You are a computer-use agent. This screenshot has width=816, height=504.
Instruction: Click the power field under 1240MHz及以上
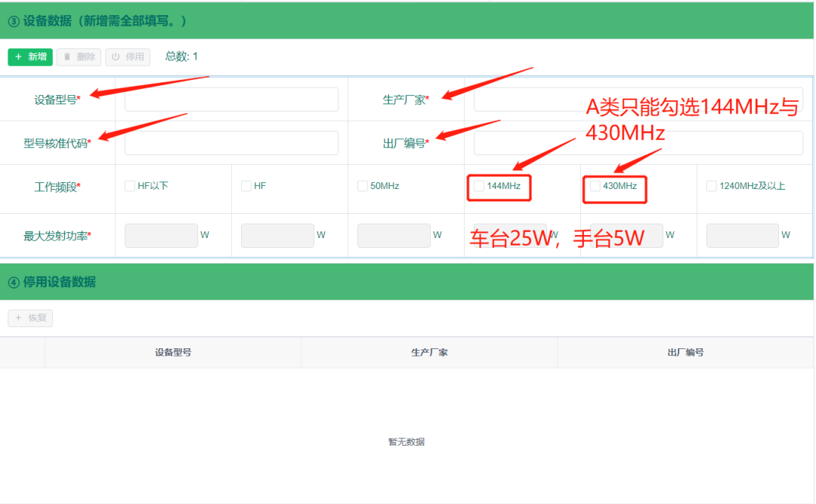pos(743,236)
